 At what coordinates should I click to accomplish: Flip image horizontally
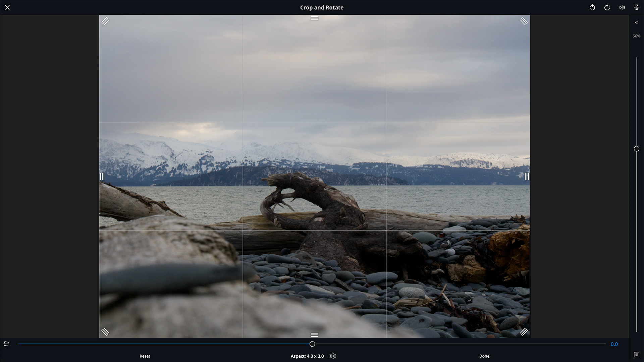point(622,7)
